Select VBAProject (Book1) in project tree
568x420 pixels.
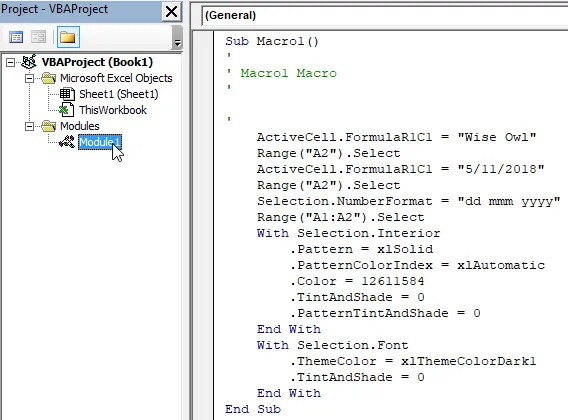(x=97, y=62)
